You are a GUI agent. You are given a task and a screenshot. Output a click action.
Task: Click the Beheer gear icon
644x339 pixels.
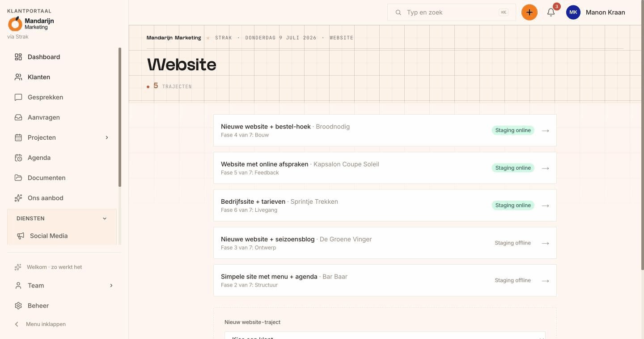(18, 306)
